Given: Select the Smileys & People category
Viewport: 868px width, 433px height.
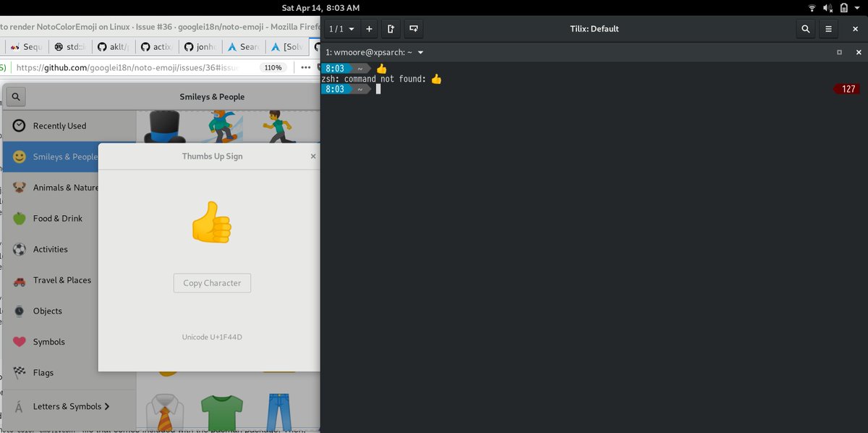Looking at the screenshot, I should pyautogui.click(x=51, y=156).
